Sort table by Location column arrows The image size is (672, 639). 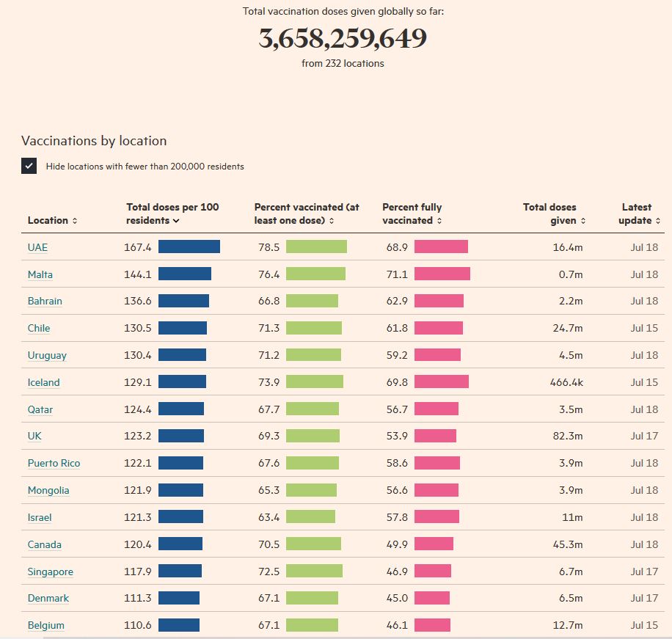click(75, 221)
